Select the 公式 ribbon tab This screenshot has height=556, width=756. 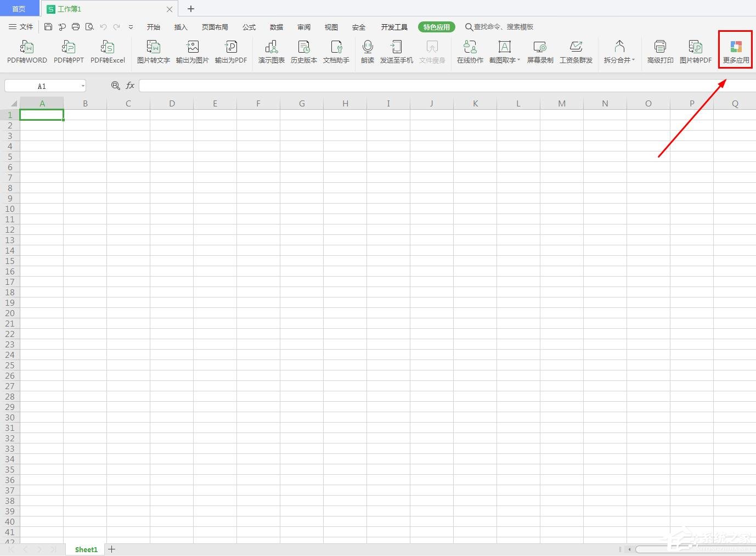coord(249,27)
